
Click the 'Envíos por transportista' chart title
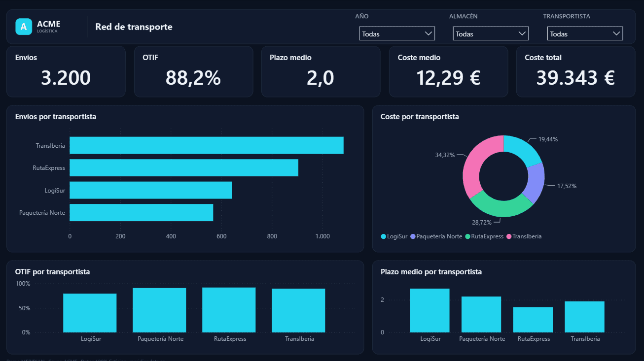point(56,117)
